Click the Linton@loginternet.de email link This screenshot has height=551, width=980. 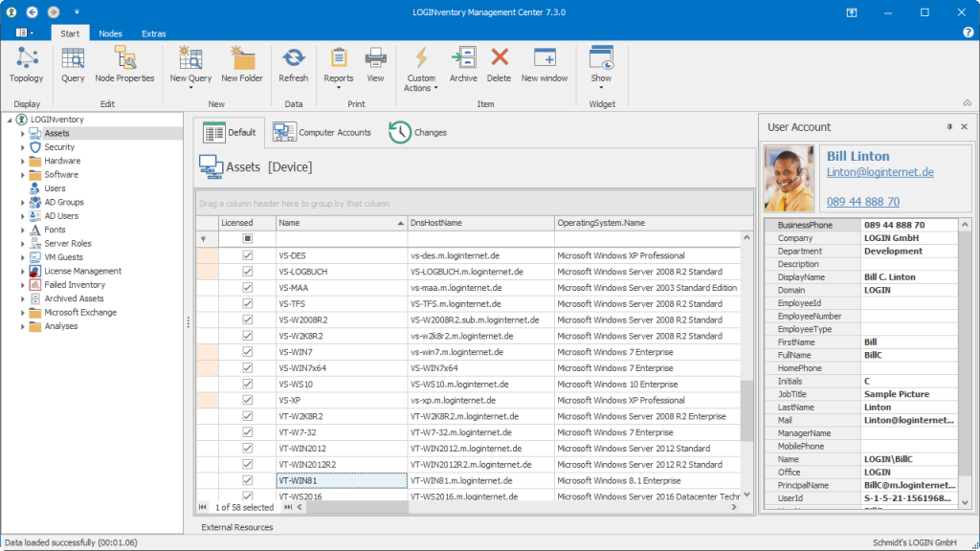pyautogui.click(x=880, y=172)
